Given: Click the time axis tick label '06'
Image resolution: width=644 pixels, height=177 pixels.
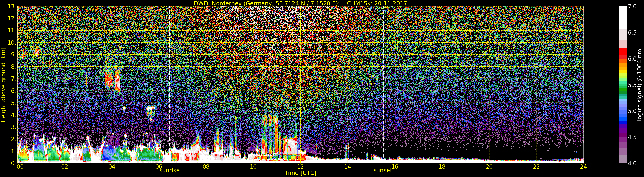Looking at the screenshot, I should [159, 166].
